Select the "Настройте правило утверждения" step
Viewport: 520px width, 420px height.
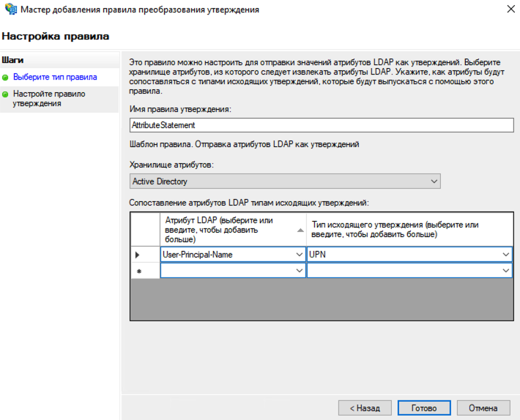pyautogui.click(x=49, y=99)
